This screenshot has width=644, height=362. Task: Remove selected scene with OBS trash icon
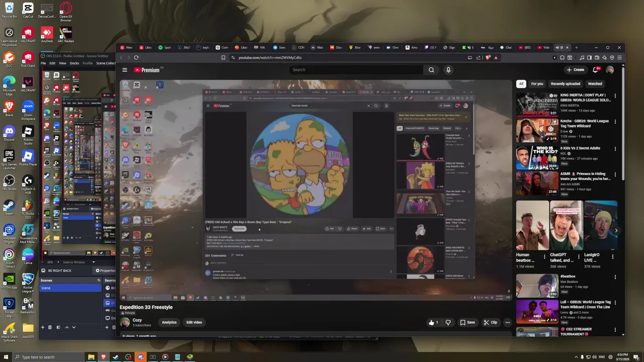tap(50, 327)
